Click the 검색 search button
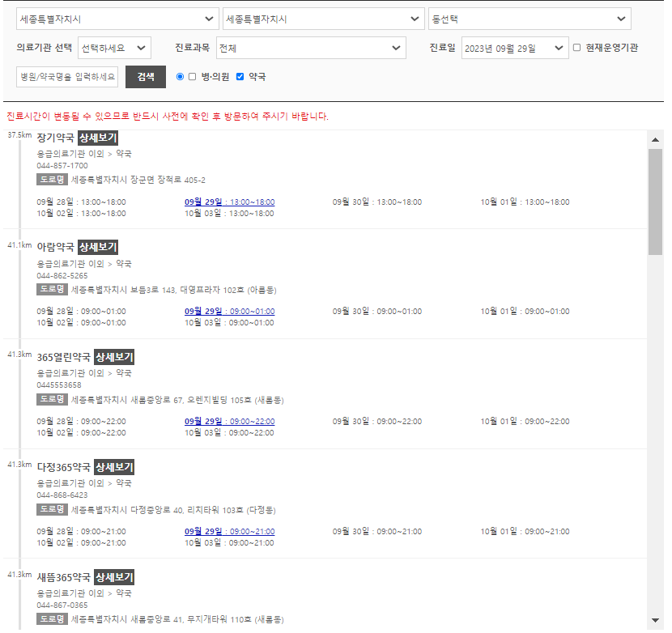The height and width of the screenshot is (633, 672). 146,77
